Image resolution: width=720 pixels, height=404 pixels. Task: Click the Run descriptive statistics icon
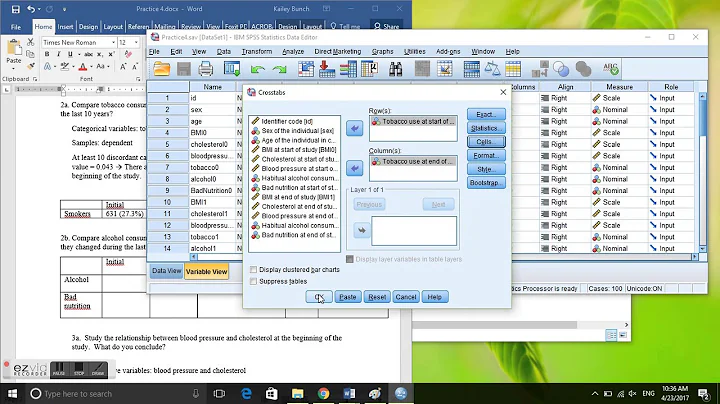click(370, 69)
